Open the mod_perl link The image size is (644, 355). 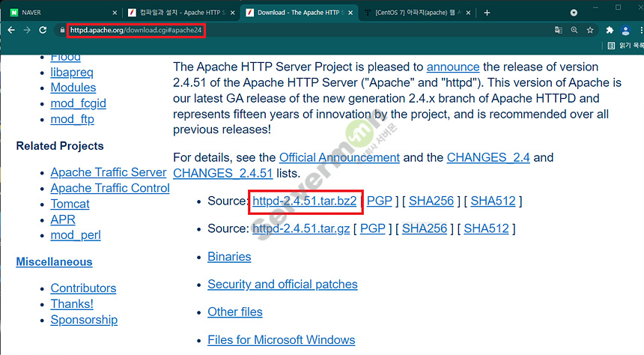point(76,235)
